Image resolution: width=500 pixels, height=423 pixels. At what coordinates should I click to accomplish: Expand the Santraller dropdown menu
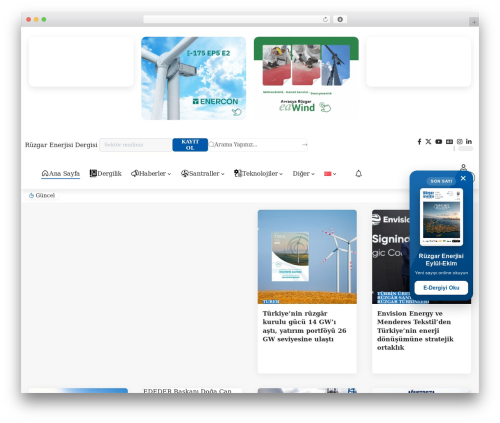click(x=203, y=174)
